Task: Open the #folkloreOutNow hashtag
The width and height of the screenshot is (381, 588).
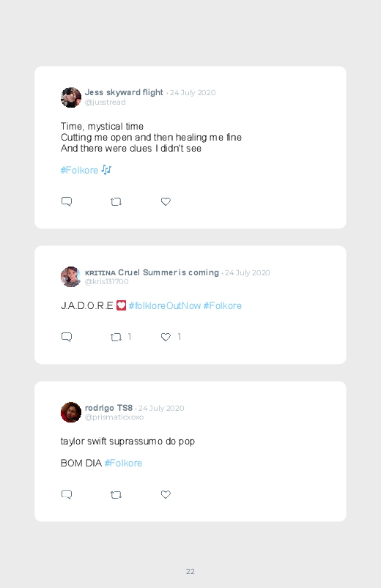Action: tap(164, 305)
